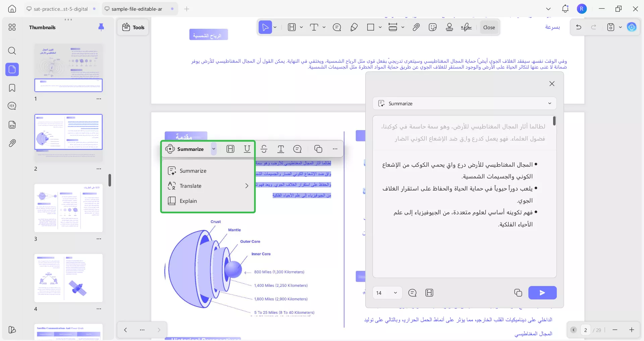644x341 pixels.
Task: Send the AI summary message
Action: [x=542, y=293]
